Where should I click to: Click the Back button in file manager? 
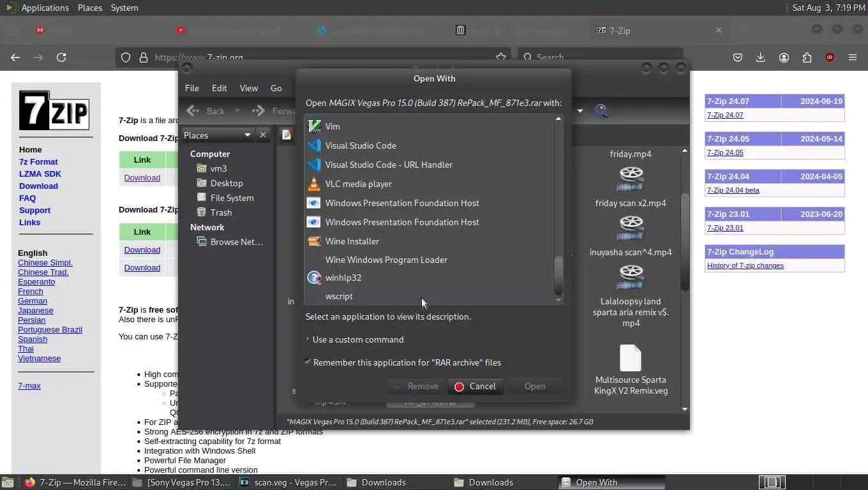(207, 111)
